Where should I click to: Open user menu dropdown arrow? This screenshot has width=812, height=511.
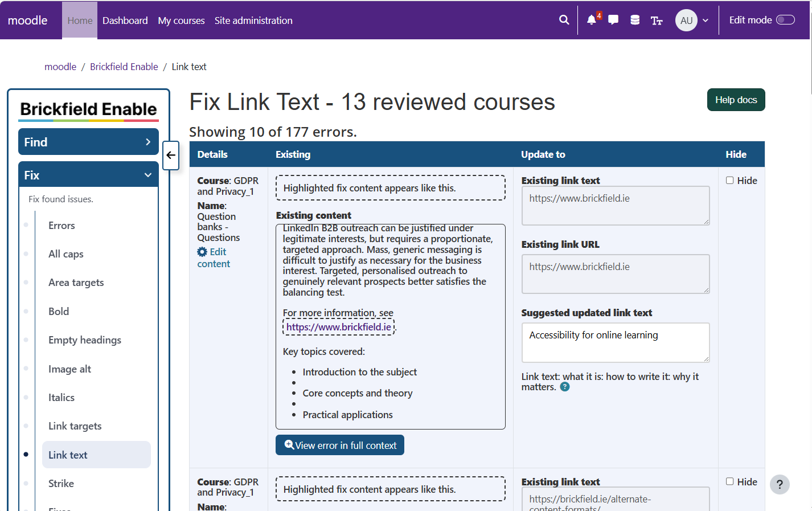[706, 21]
